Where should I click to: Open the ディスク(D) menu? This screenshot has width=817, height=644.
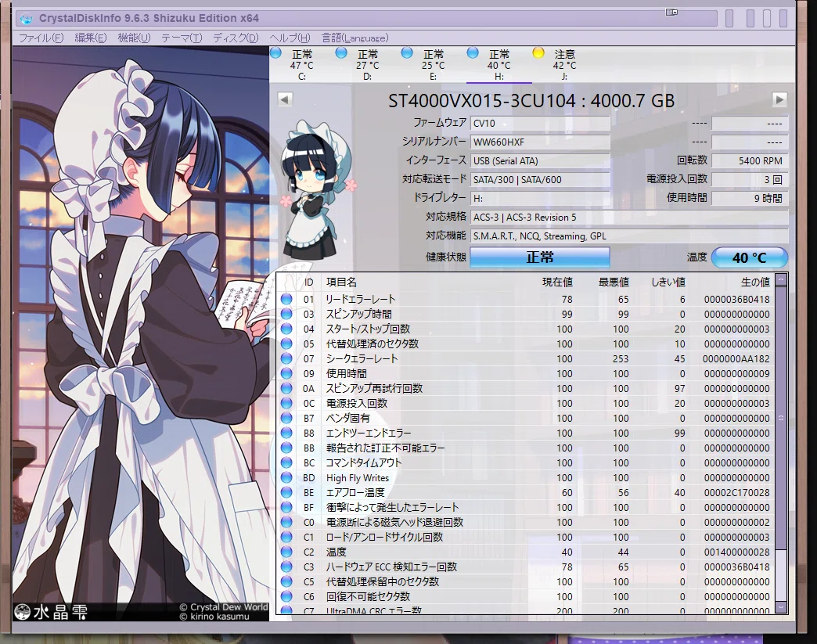[x=236, y=38]
